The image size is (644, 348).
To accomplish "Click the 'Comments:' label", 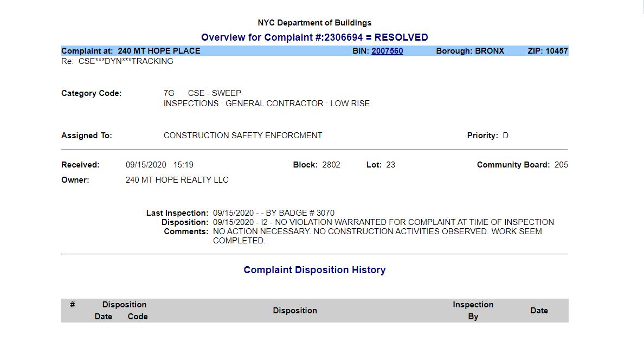I will click(x=186, y=231).
